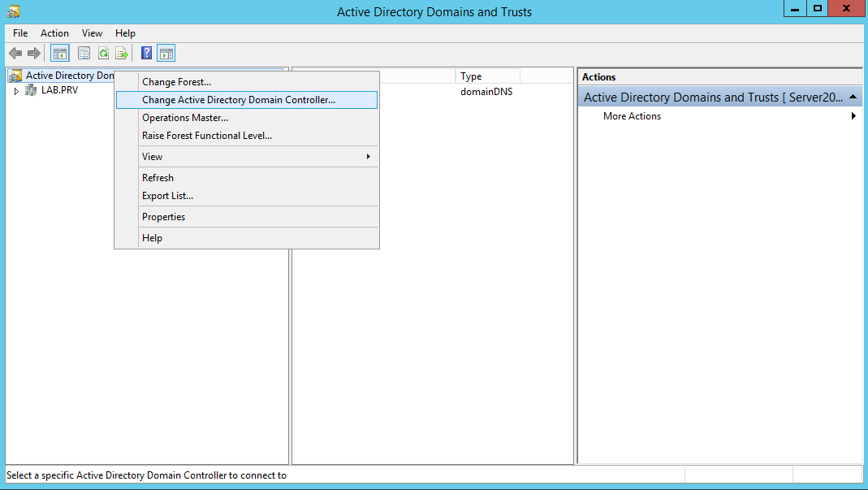
Task: Choose Change Forest... from context menu
Action: click(247, 82)
